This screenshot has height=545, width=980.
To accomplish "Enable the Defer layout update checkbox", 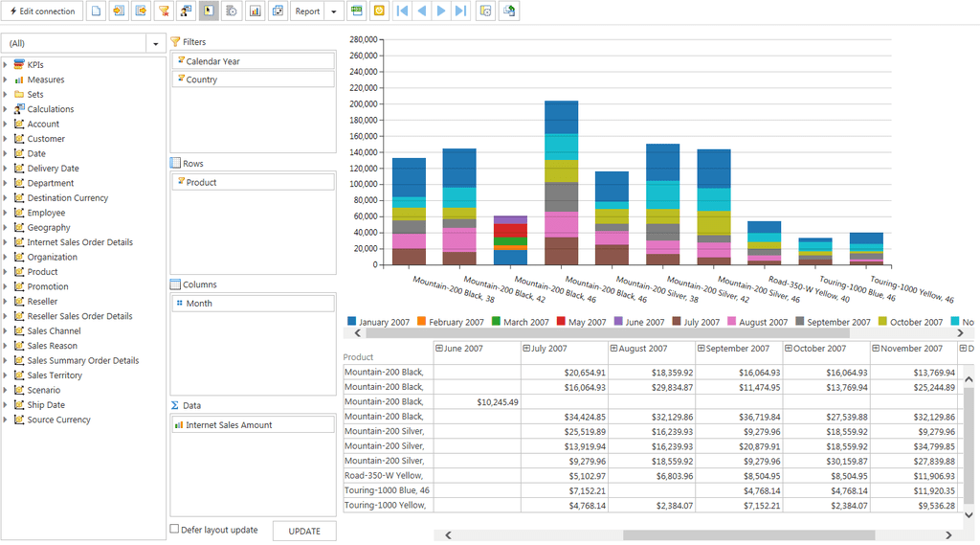I will [175, 529].
